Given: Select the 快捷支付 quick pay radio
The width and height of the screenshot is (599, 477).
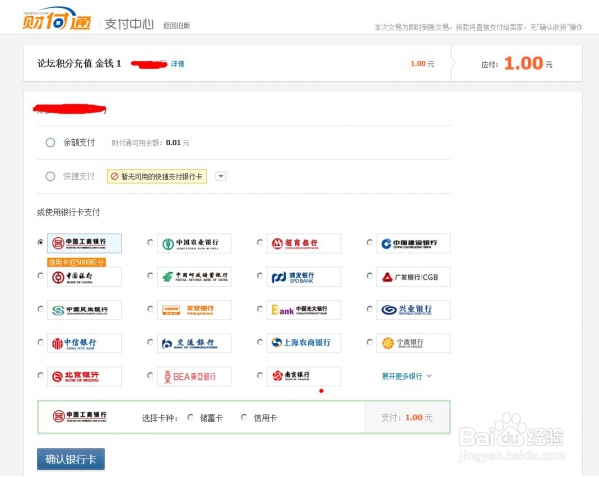Looking at the screenshot, I should point(50,176).
